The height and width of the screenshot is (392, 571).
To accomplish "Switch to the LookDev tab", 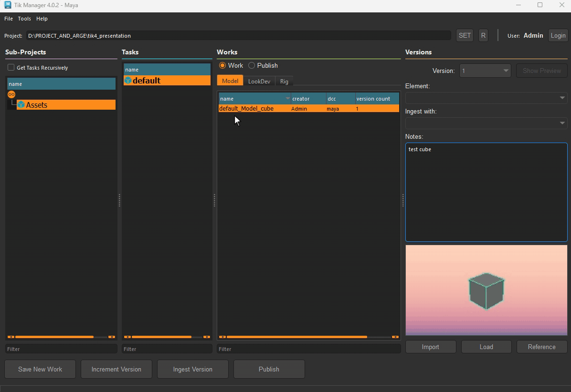I will pyautogui.click(x=259, y=82).
